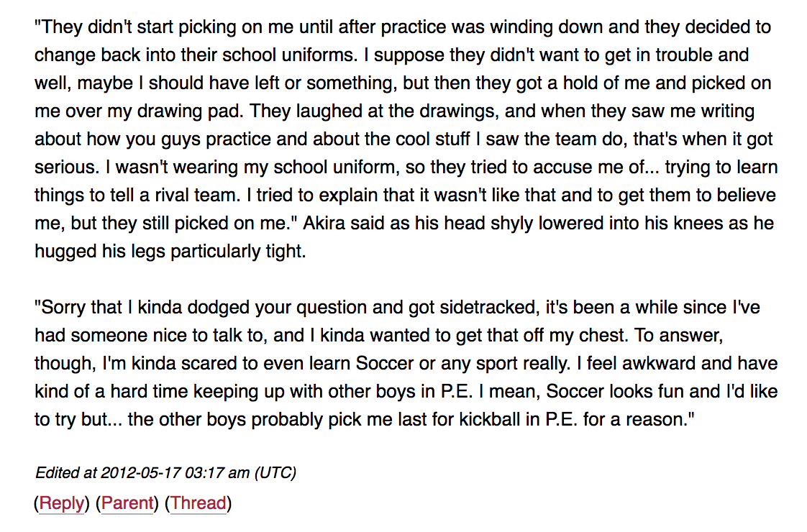Click the 'Edited at' timestamp line
This screenshot has width=807, height=532.
tap(165, 472)
